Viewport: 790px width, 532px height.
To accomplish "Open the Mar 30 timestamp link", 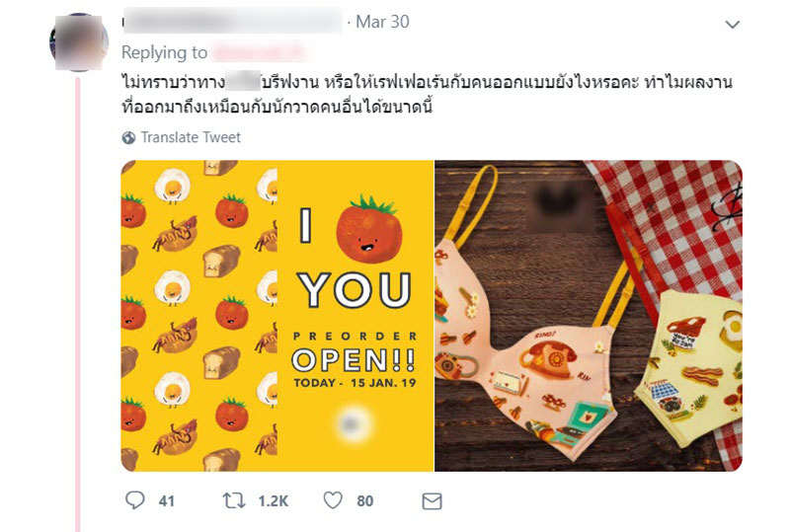I will pos(382,22).
